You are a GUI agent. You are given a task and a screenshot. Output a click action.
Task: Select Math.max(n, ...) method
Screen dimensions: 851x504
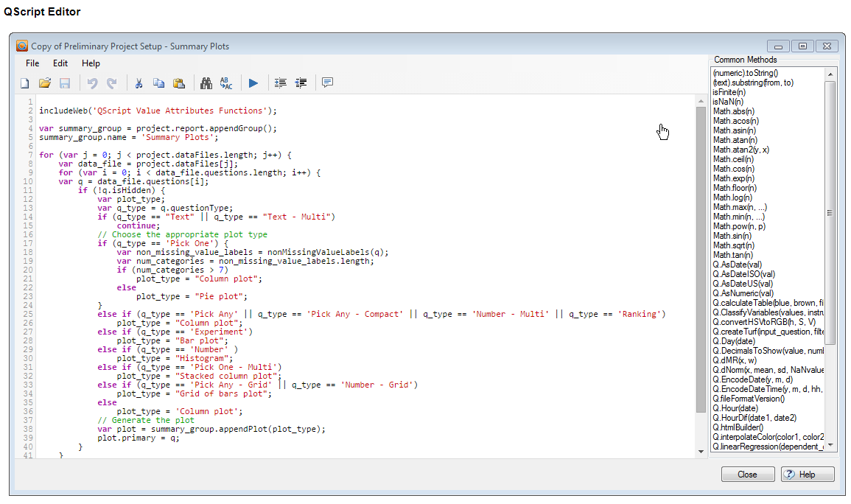click(x=740, y=207)
